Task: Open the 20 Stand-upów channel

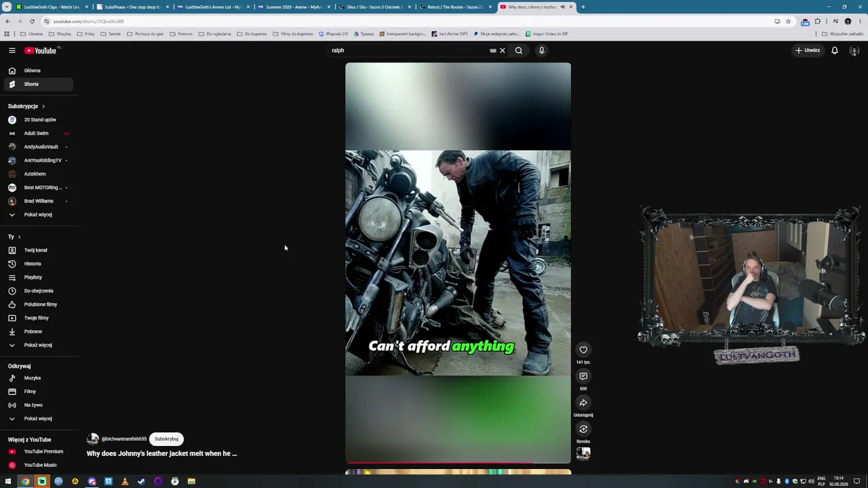Action: 37,120
